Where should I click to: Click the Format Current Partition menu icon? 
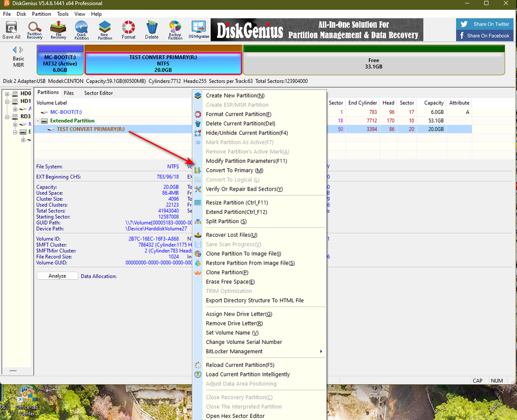click(x=198, y=114)
